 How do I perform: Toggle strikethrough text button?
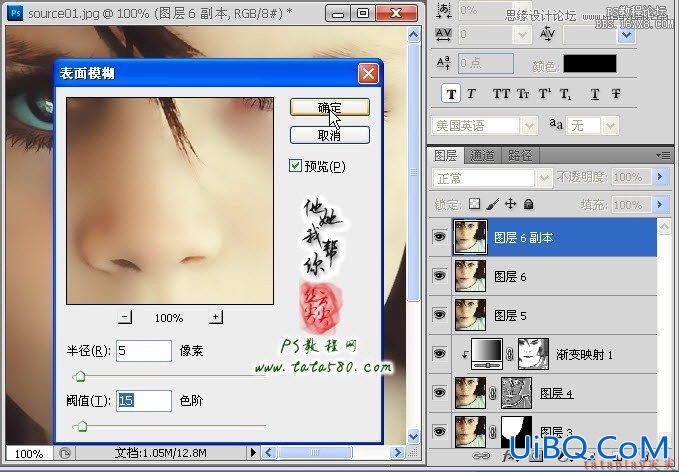click(x=616, y=94)
